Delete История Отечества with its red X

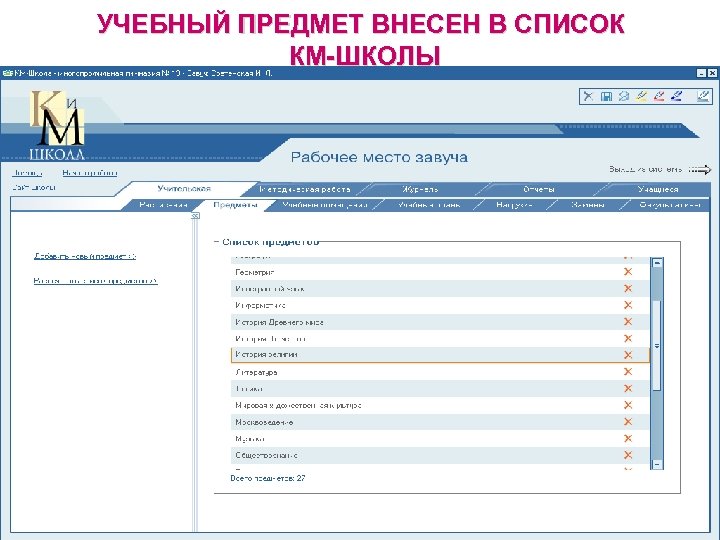(x=628, y=338)
